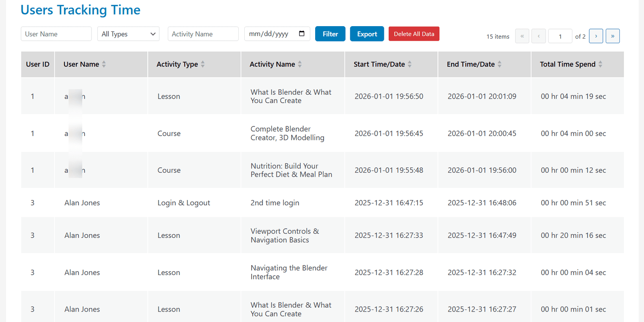Click total time 00 hr 00 min 04 sec
This screenshot has width=644, height=322.
(573, 272)
